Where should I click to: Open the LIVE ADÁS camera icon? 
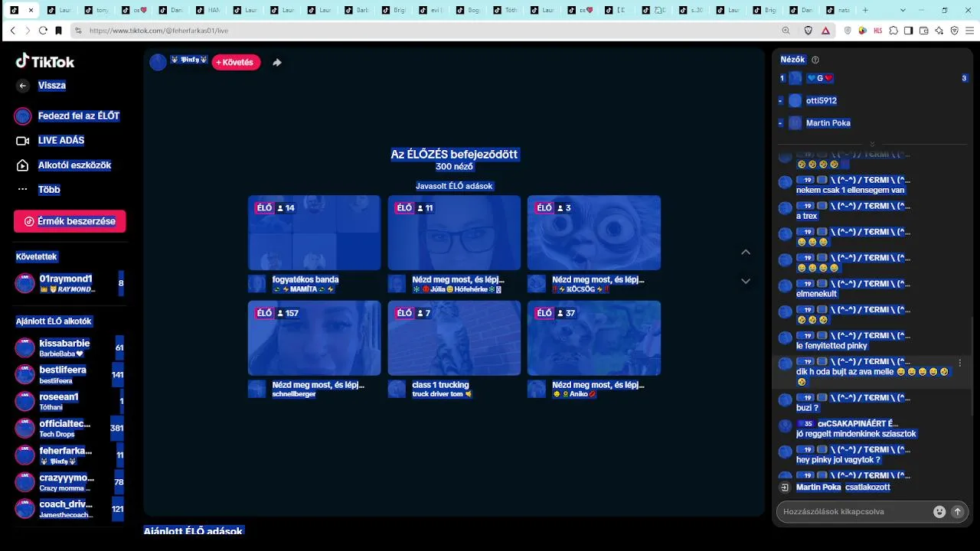click(23, 141)
